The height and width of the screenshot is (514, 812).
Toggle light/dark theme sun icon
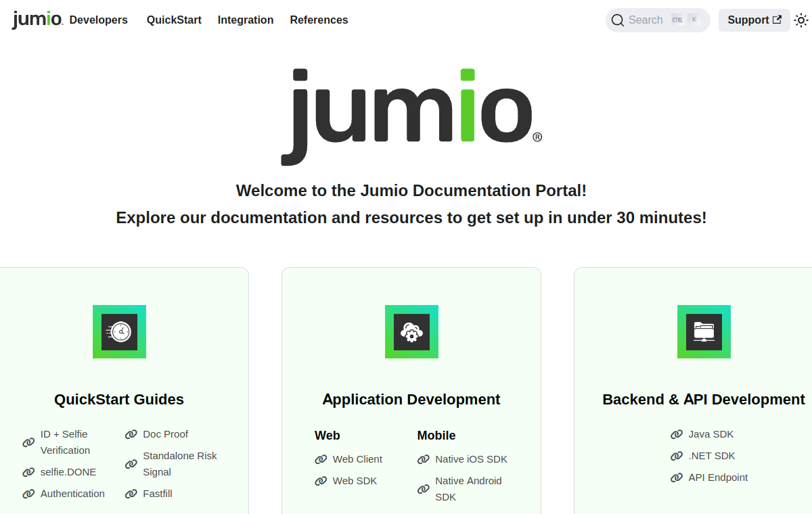click(x=801, y=20)
